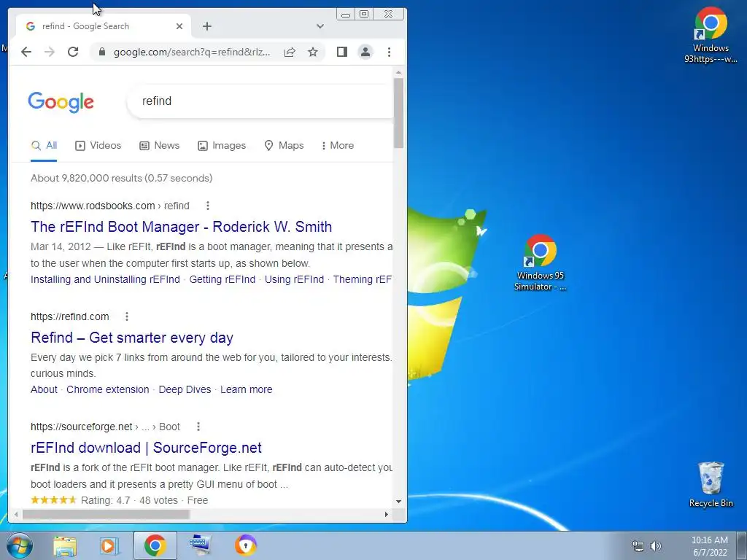Screen dimensions: 747x560
Task: Select Windows 93 desktop shortcut
Action: point(711,36)
